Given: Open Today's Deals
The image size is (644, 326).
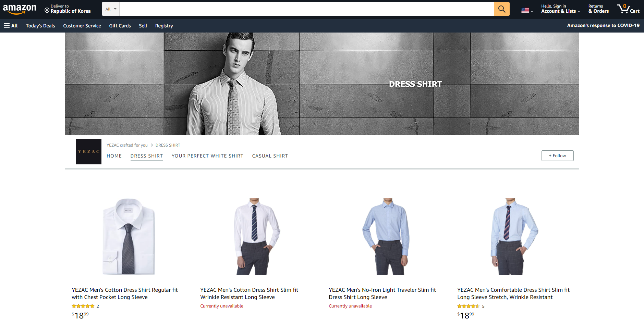Looking at the screenshot, I should [40, 26].
